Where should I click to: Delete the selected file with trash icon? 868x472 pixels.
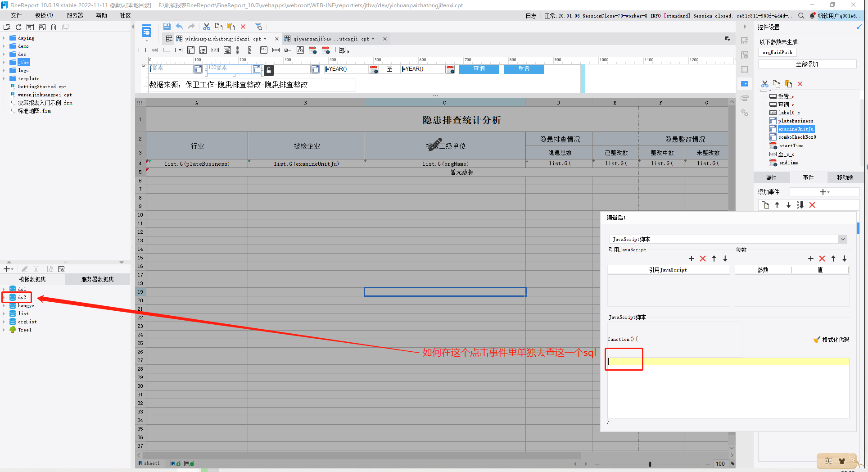tap(54, 27)
